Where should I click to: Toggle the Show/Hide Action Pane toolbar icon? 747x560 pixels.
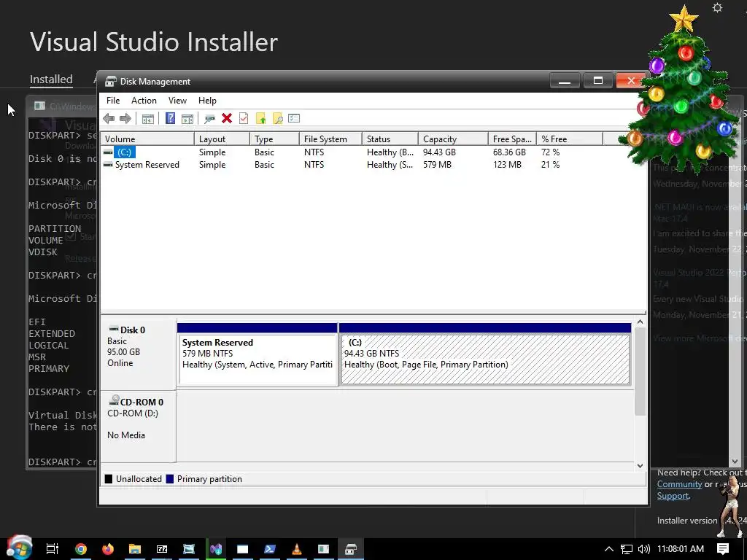[187, 119]
